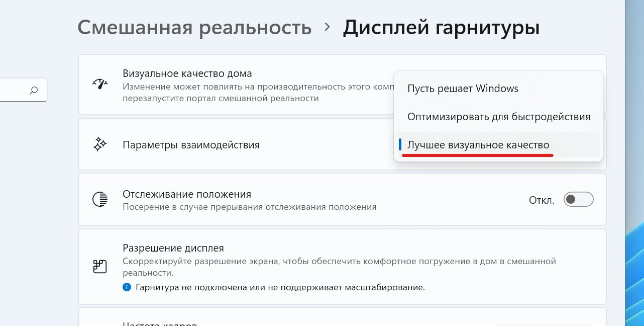This screenshot has height=326, width=644.
Task: Click the Отслеживание положения title text
Action: coord(187,194)
